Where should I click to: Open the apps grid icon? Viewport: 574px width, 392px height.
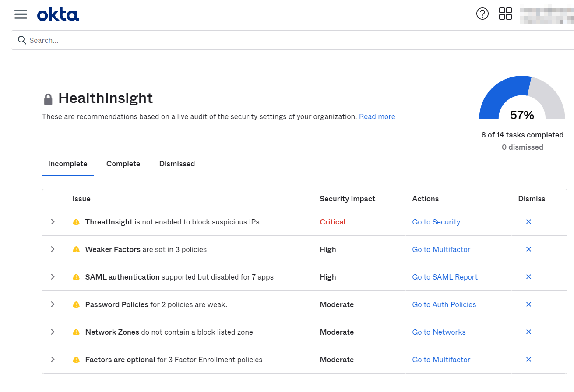click(505, 14)
